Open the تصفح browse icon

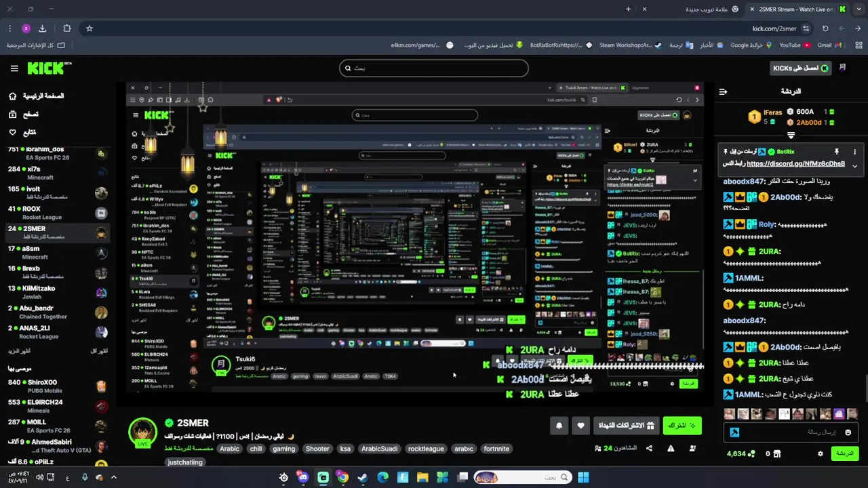click(12, 115)
